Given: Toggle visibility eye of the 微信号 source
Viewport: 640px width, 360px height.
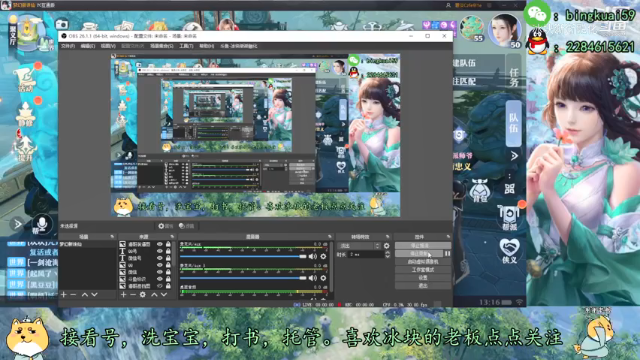Looking at the screenshot, I should point(160,258).
